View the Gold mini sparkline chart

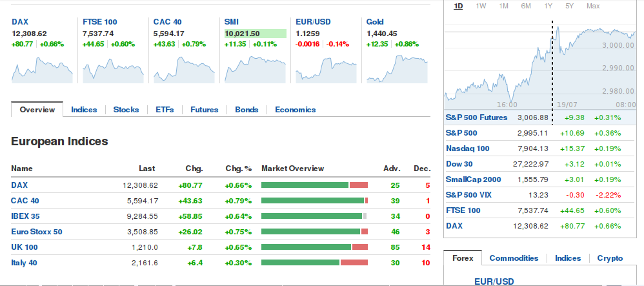click(397, 69)
